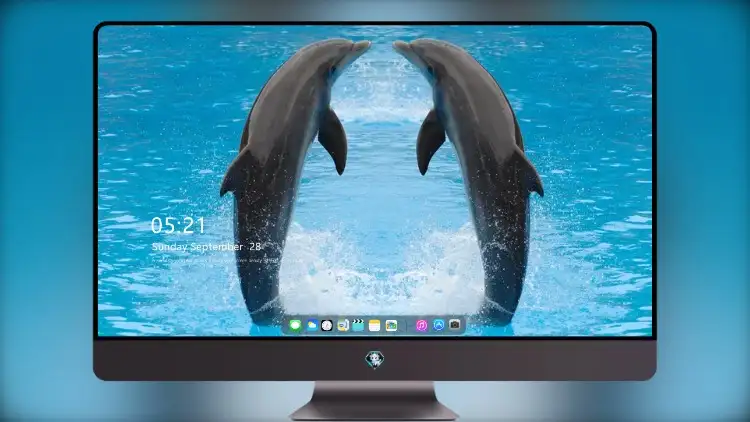
Task: Open the Weather app in the dock
Action: (x=312, y=325)
